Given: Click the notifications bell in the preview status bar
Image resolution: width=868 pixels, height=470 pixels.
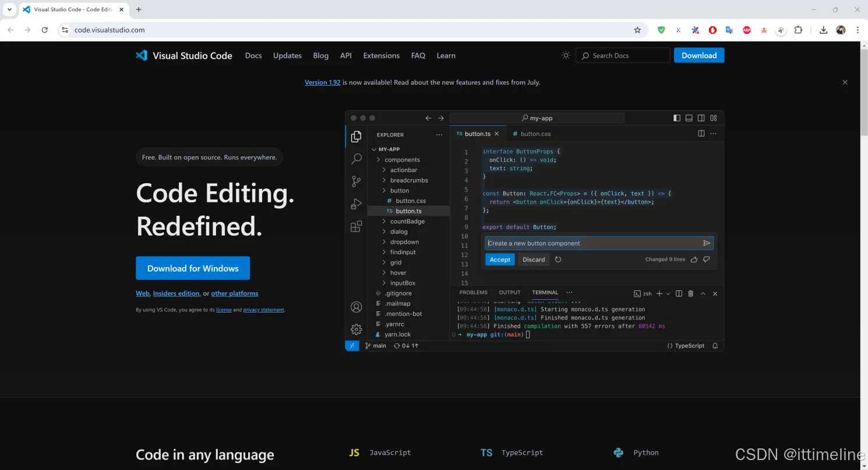Looking at the screenshot, I should click(x=715, y=346).
